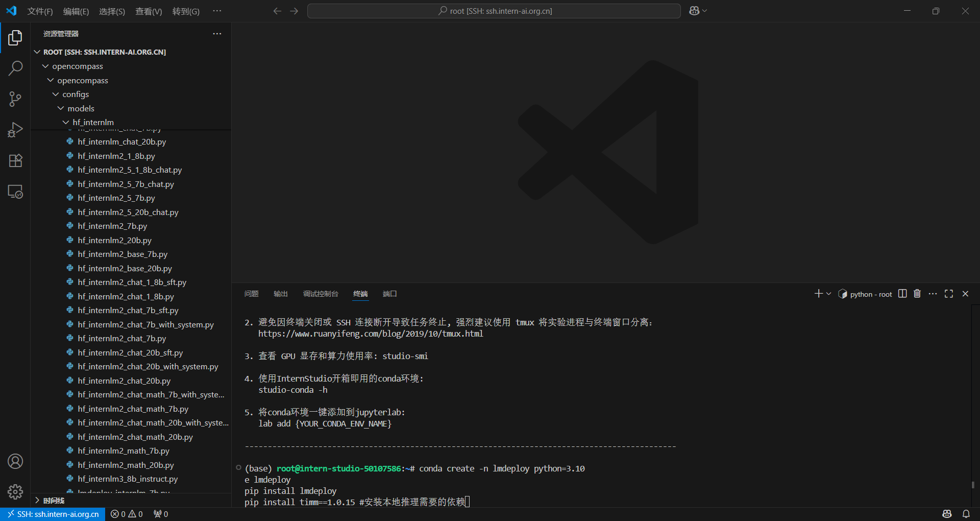Switch to the 端口 panel tab
Viewport: 980px width, 521px height.
point(389,294)
